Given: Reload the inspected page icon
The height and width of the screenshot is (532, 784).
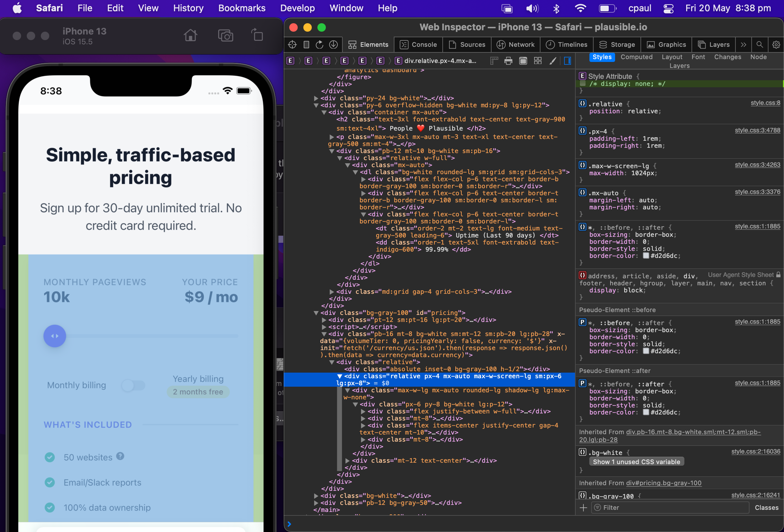Looking at the screenshot, I should [320, 45].
